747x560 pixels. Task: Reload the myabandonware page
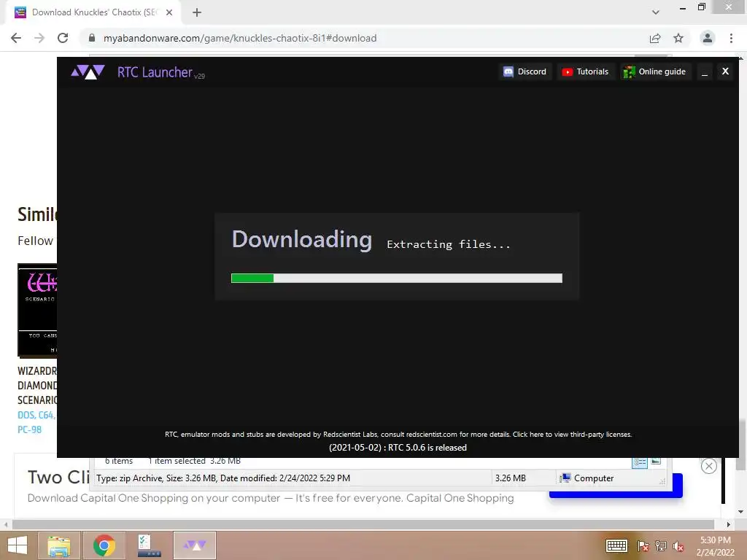(x=63, y=38)
